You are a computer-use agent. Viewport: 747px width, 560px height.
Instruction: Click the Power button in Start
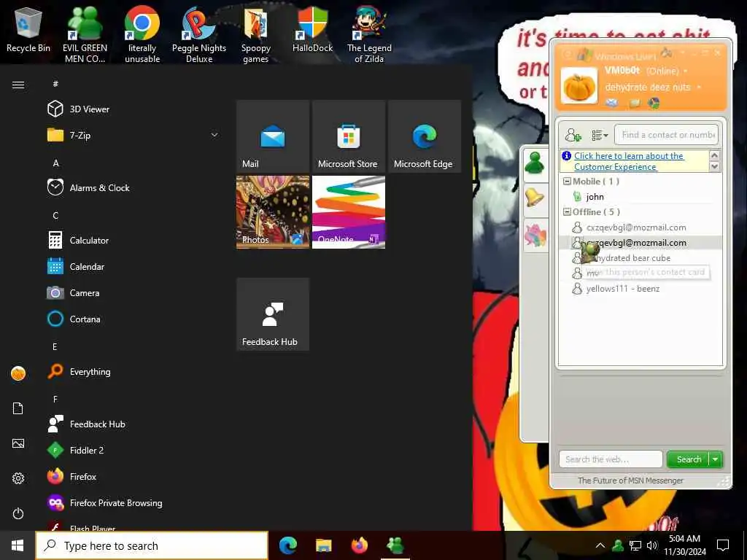18,513
